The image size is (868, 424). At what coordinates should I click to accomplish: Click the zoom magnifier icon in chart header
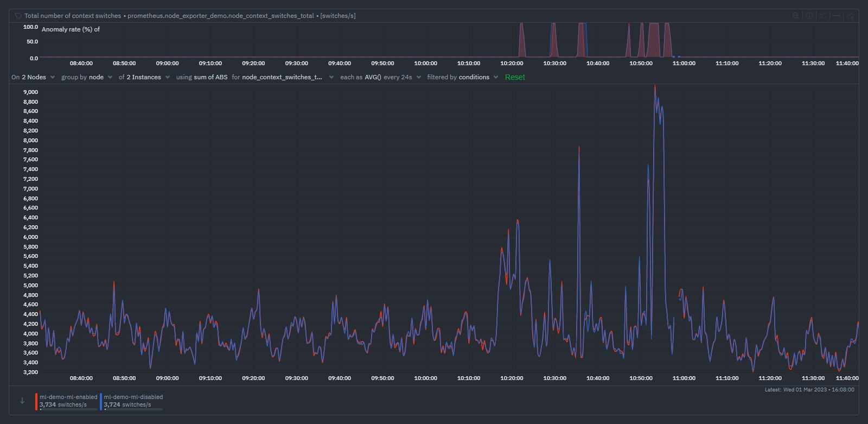(796, 16)
